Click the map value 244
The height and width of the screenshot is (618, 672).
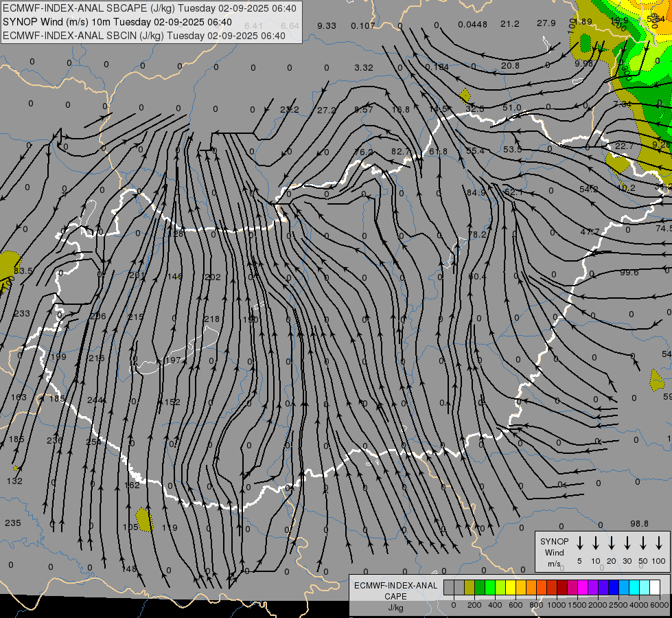click(x=95, y=400)
